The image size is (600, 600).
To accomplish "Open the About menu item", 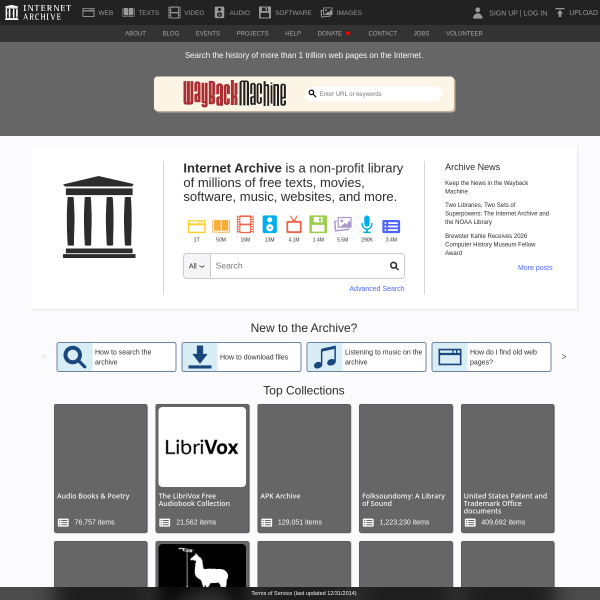I will click(x=135, y=33).
